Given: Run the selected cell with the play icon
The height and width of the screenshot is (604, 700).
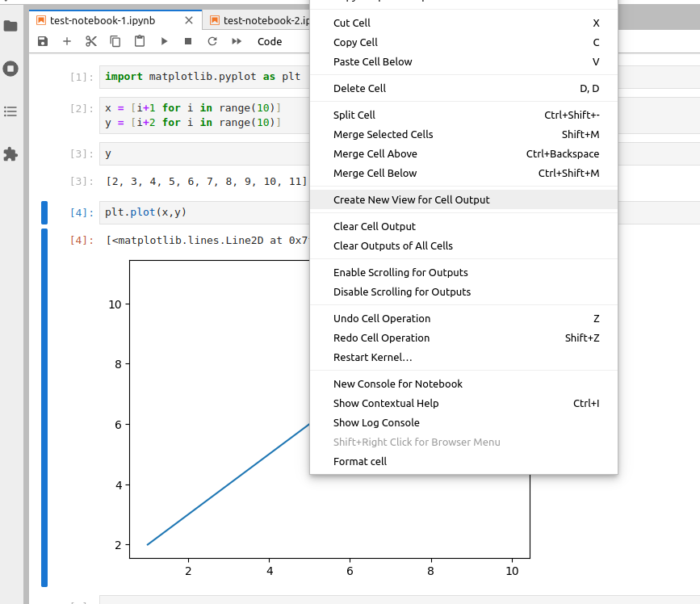Looking at the screenshot, I should 164,41.
